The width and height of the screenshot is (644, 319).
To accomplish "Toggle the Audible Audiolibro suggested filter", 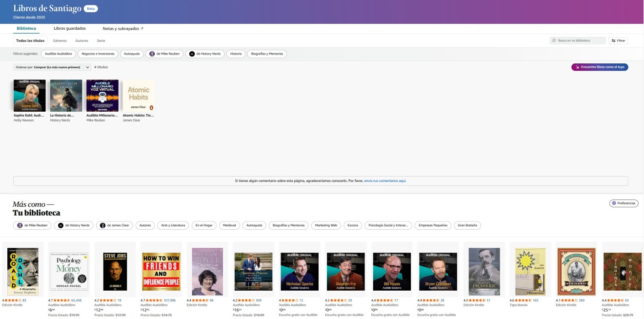I will (58, 54).
